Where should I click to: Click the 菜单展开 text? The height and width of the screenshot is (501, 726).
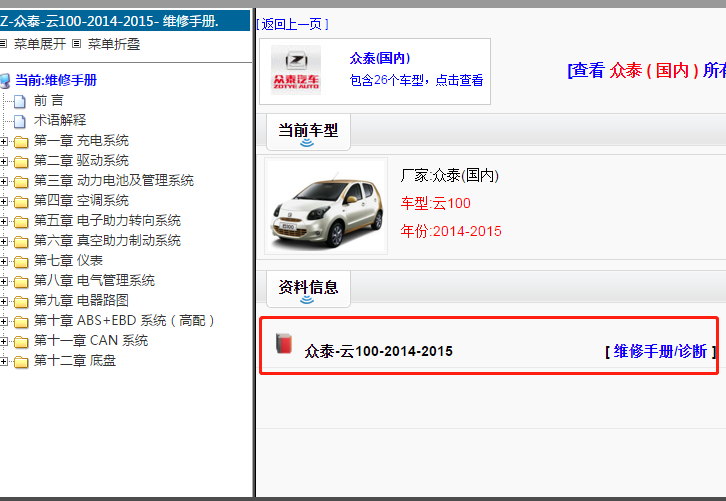pyautogui.click(x=40, y=44)
